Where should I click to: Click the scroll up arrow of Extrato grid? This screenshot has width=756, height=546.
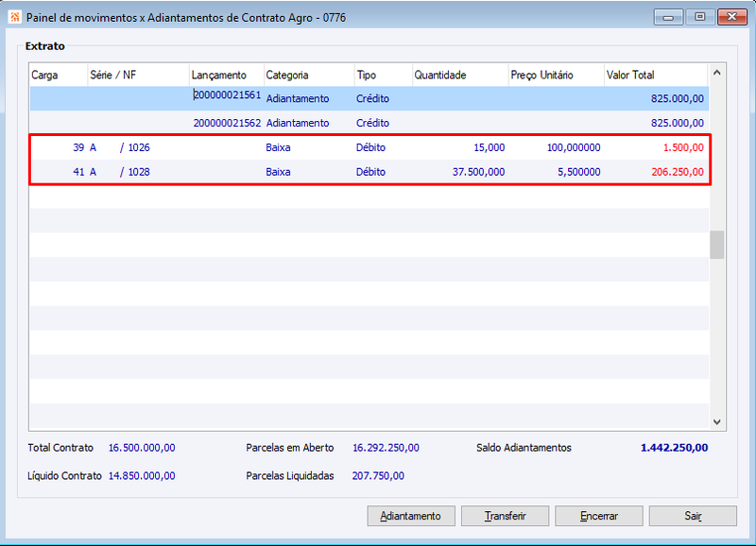coord(717,73)
